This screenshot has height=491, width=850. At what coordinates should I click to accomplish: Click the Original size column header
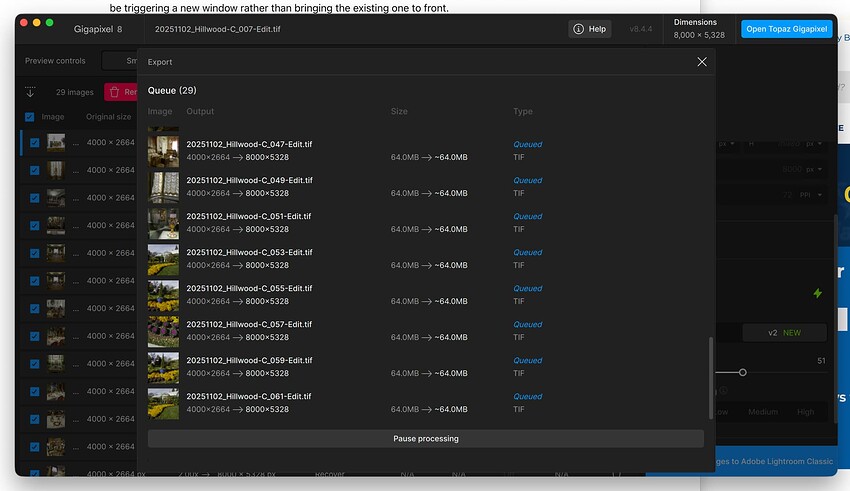coord(108,117)
